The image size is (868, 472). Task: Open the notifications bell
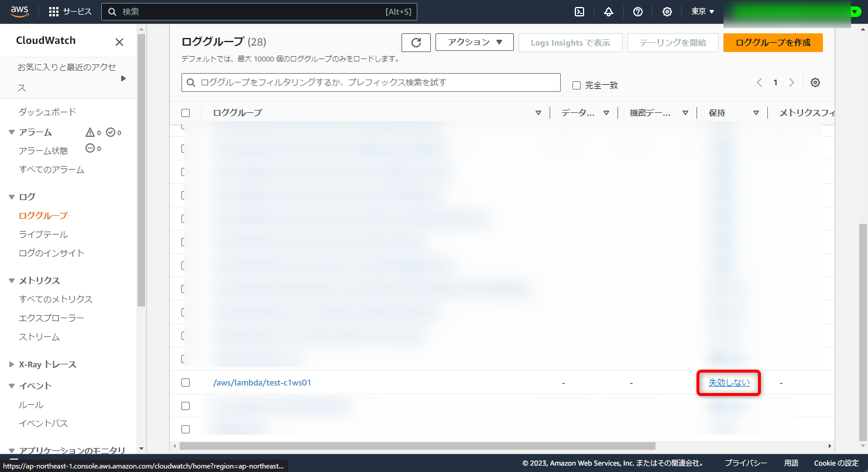[x=609, y=11]
